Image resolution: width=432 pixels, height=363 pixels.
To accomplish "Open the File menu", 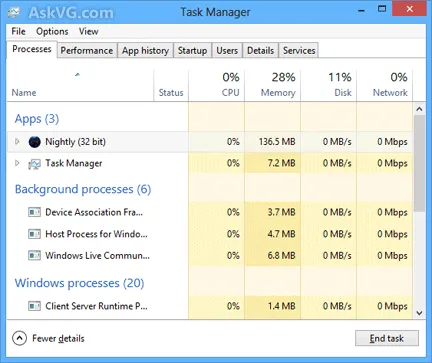I will pos(18,31).
